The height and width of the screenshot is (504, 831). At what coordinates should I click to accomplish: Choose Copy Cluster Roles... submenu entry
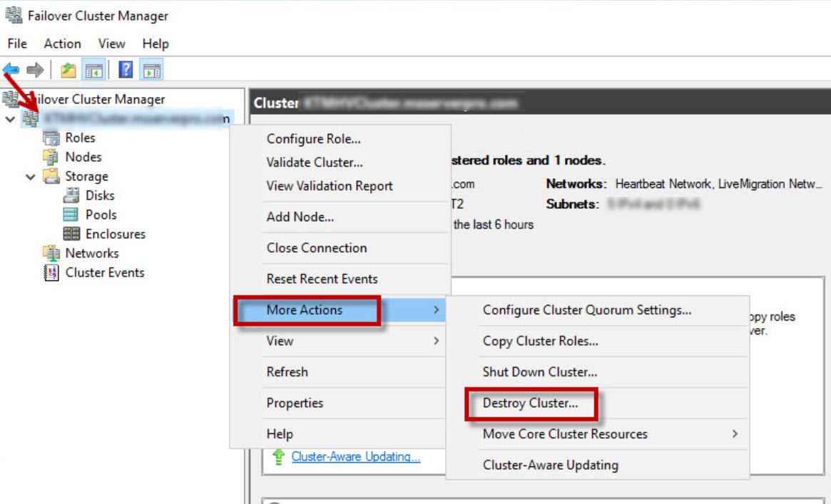[x=598, y=341]
